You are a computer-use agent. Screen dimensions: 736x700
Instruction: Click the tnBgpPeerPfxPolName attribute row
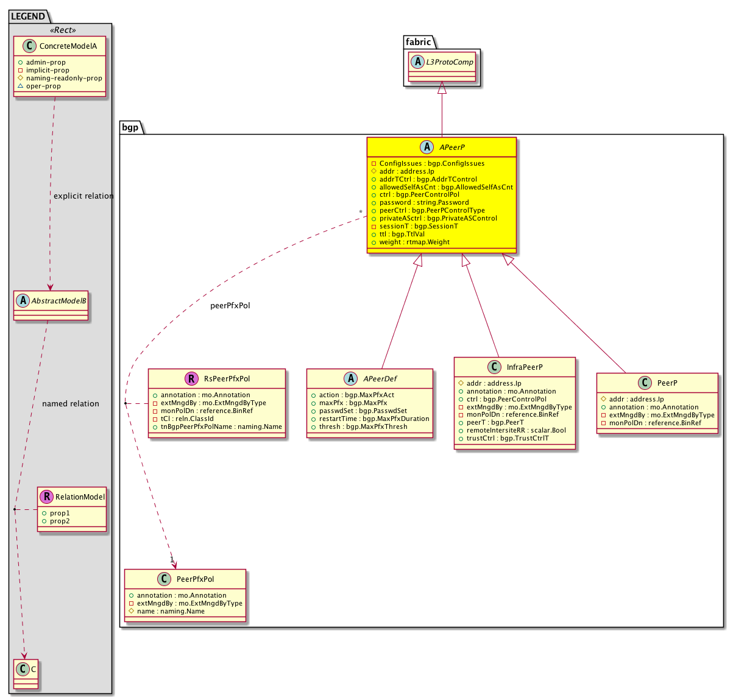point(221,426)
